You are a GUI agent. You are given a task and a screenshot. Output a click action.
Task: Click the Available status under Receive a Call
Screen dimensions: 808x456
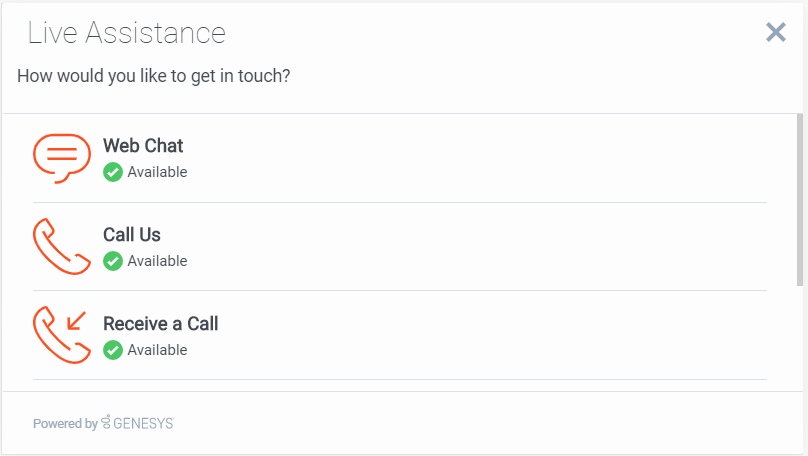[157, 350]
